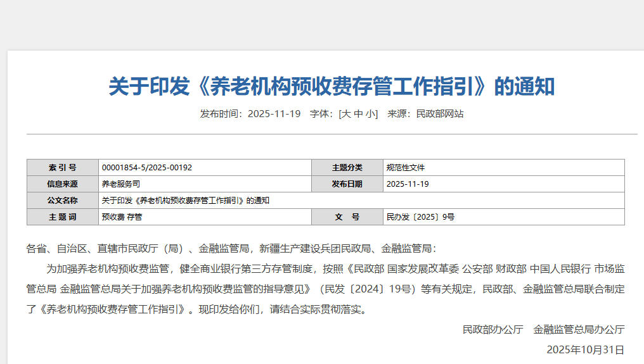Click the 索引号 header cell

coord(62,168)
